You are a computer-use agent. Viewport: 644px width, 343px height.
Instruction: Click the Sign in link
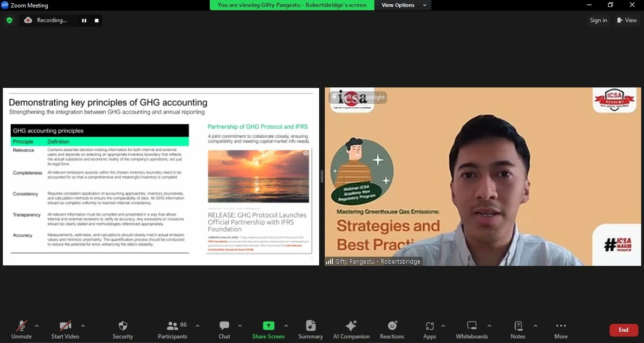click(x=598, y=20)
